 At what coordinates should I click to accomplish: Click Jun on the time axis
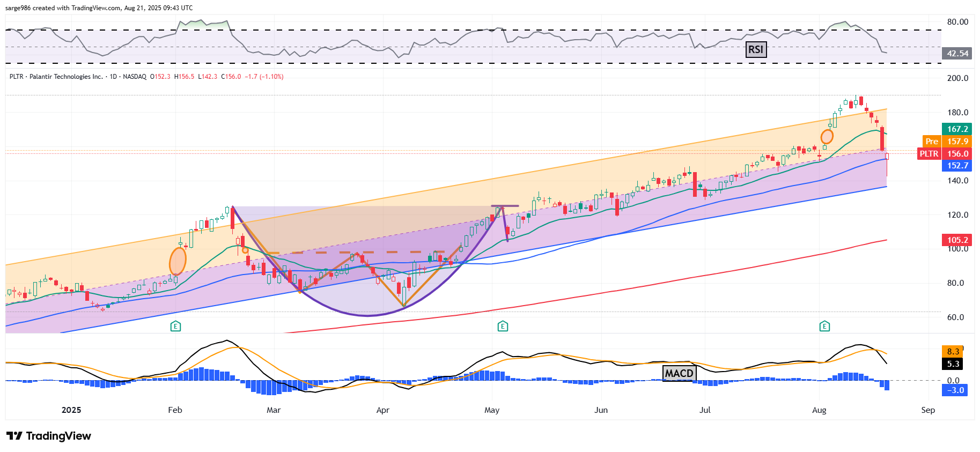pos(601,410)
